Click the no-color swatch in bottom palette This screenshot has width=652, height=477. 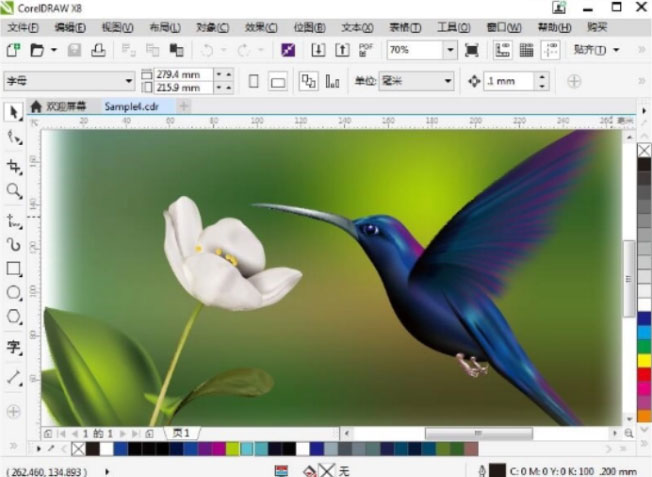(78, 449)
